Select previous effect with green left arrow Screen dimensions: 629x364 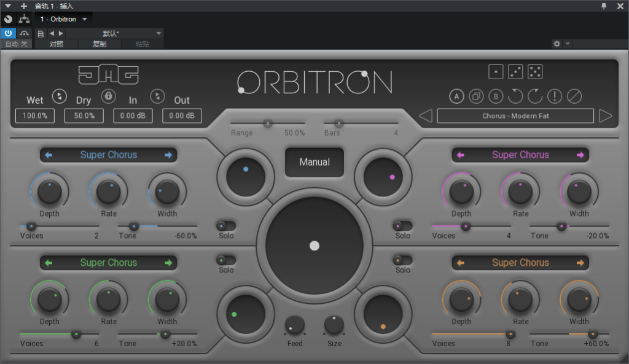tap(49, 263)
